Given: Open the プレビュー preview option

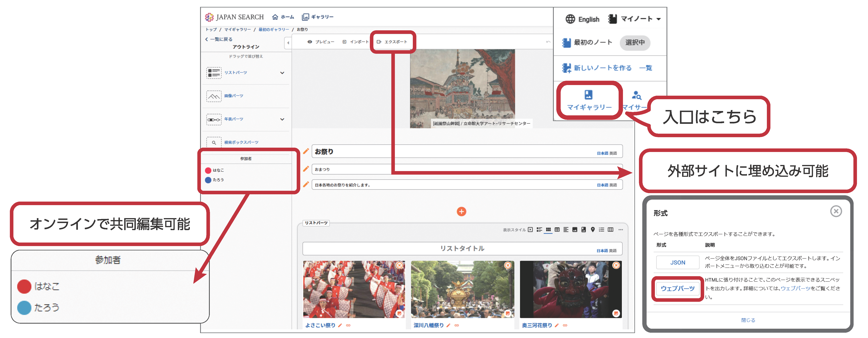Looking at the screenshot, I should pos(321,42).
